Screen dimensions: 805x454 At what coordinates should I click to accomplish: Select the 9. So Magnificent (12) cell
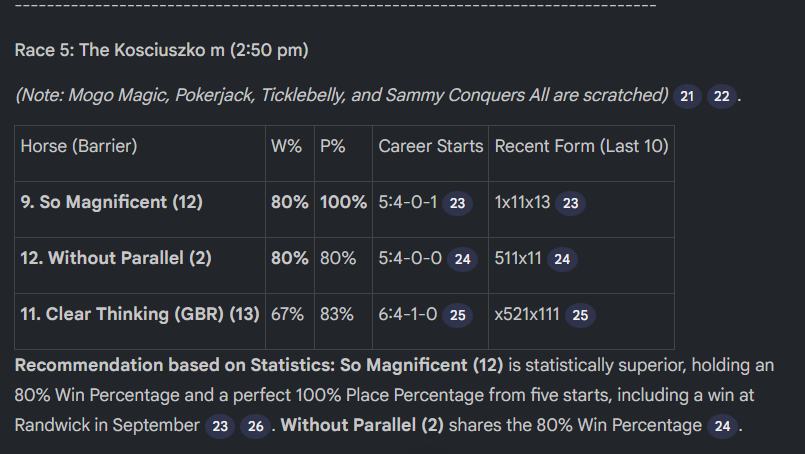point(140,210)
